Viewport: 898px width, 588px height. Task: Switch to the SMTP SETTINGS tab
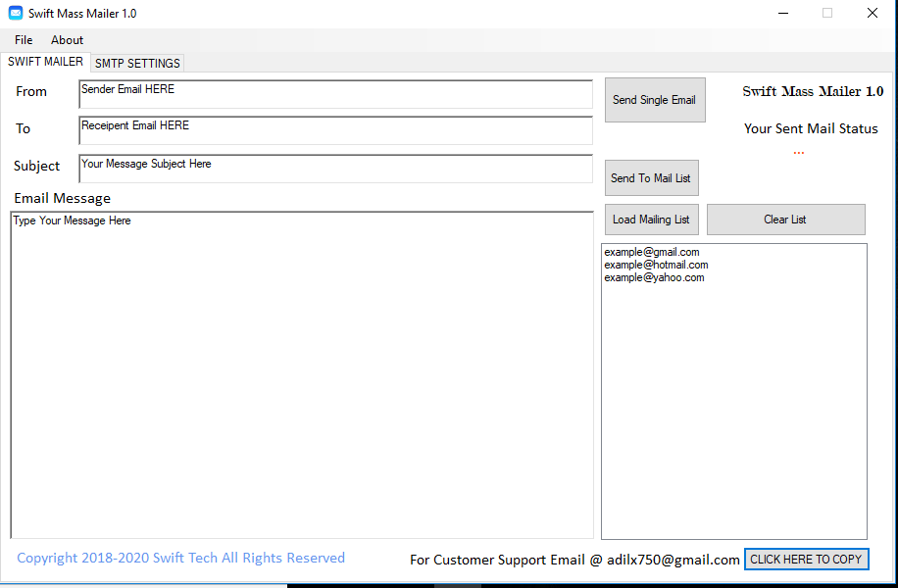coord(137,63)
